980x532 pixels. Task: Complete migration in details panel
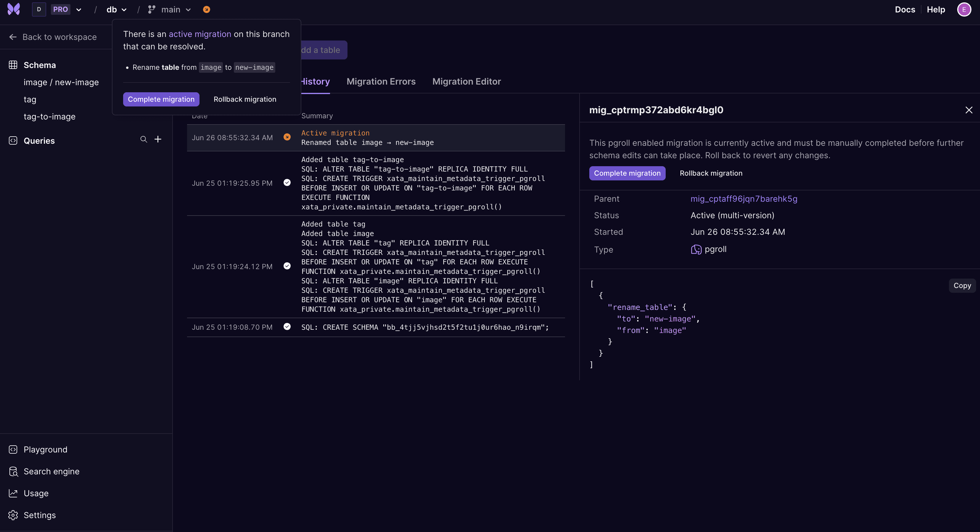[x=627, y=173]
